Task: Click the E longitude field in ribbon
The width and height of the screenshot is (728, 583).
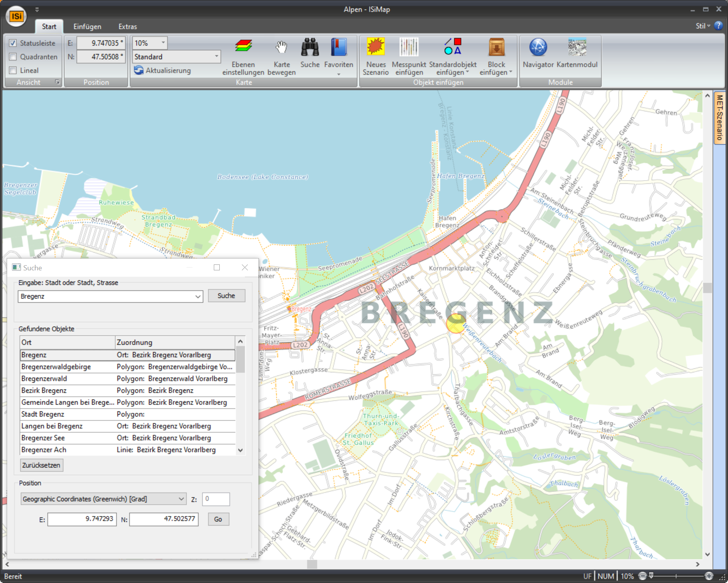Action: (x=101, y=43)
